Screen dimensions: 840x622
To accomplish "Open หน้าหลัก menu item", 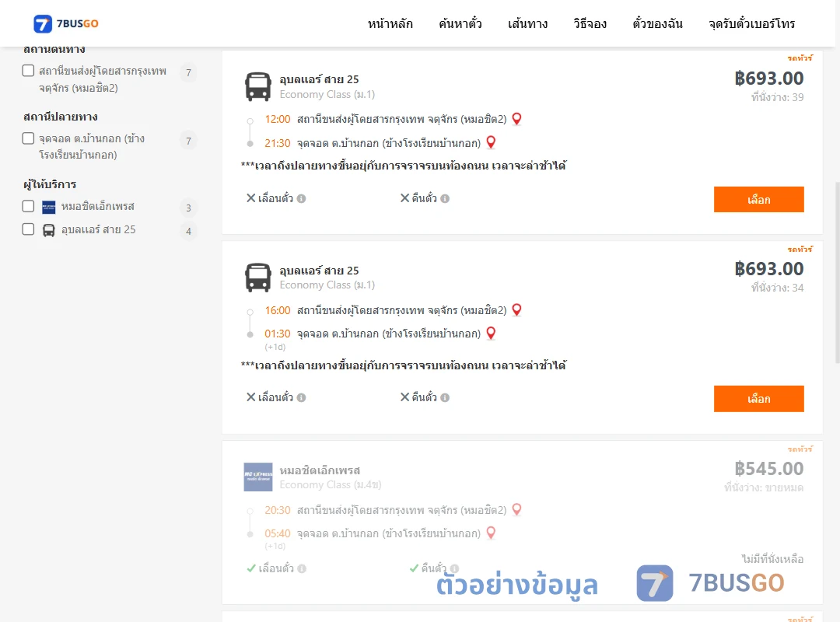I will coord(390,23).
